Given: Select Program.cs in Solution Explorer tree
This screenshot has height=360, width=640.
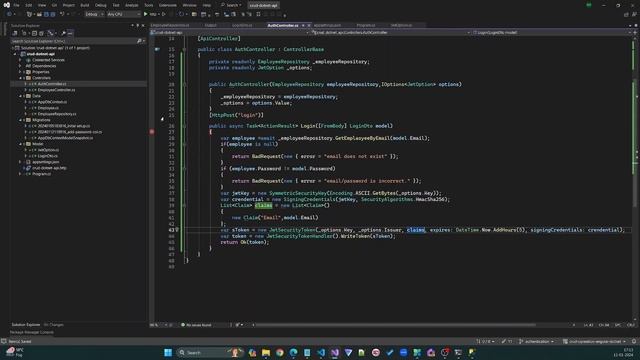Looking at the screenshot, I should pos(42,174).
